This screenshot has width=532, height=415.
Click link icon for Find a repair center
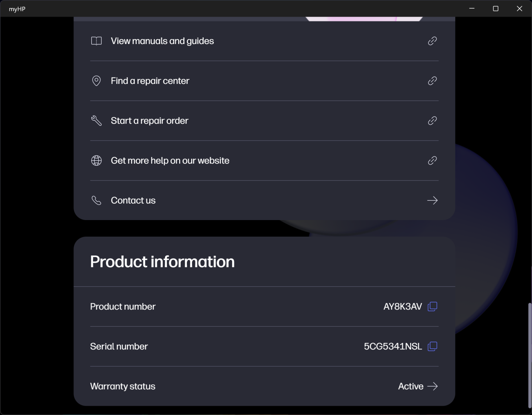(432, 81)
